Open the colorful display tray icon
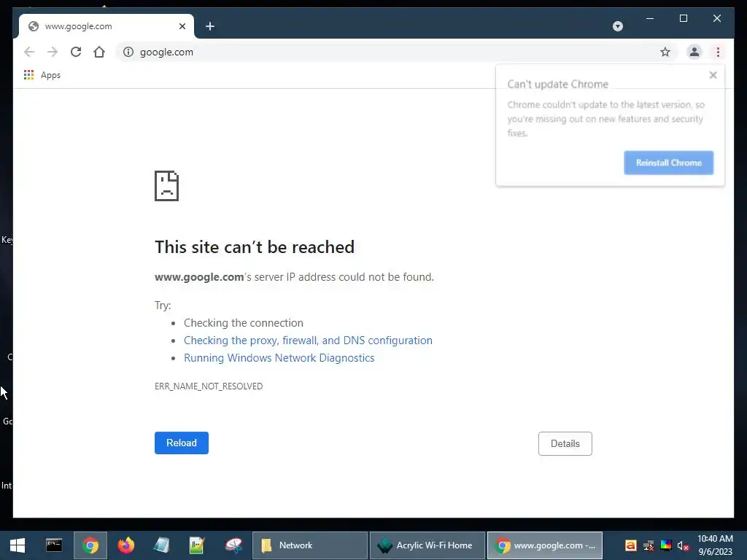This screenshot has width=747, height=560. tap(666, 545)
